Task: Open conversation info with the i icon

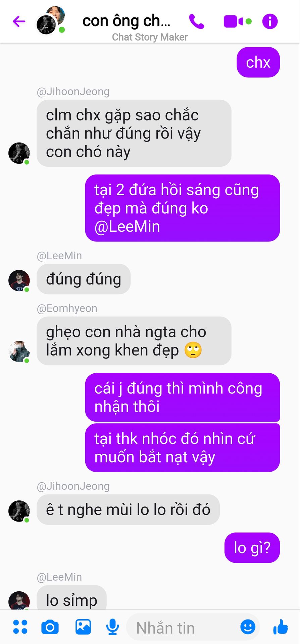Action: pos(270,21)
